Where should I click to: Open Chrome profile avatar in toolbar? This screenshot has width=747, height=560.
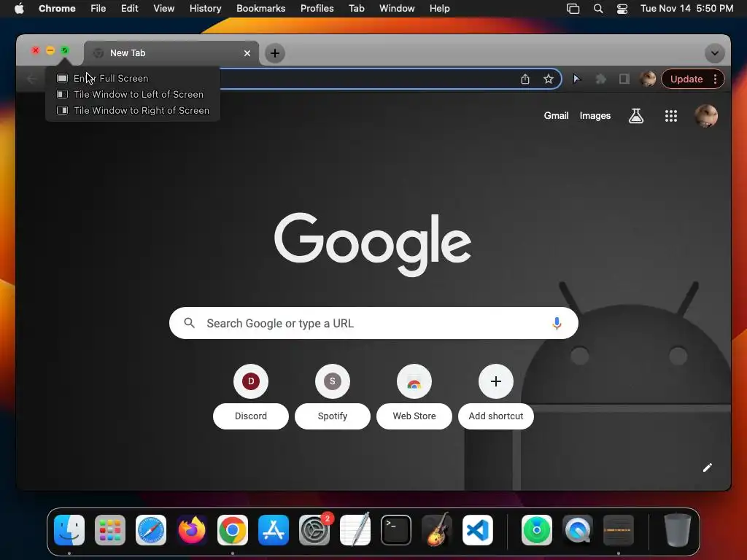(648, 79)
